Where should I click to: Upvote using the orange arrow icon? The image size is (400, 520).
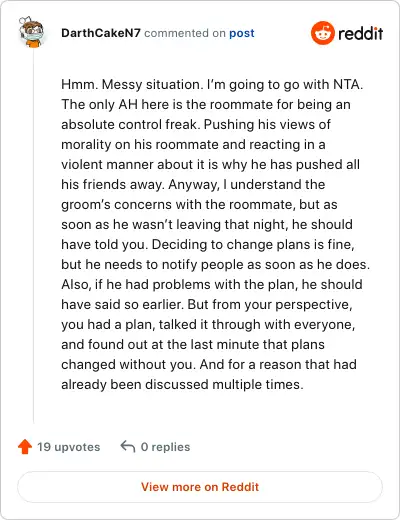coord(25,447)
